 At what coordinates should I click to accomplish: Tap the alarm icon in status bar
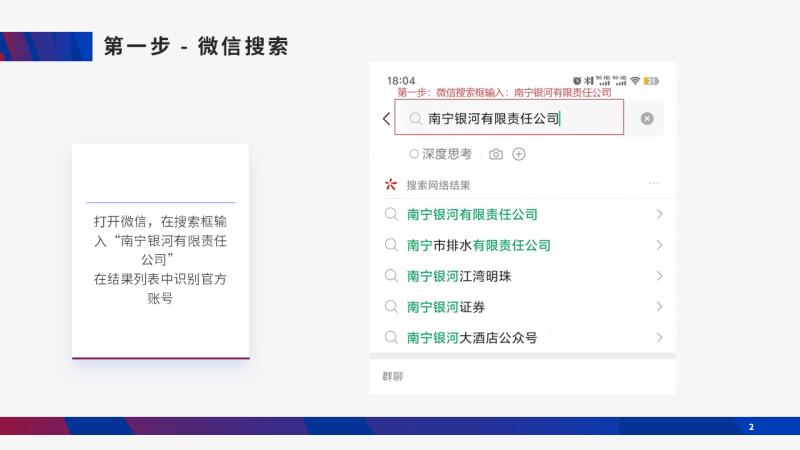point(577,81)
